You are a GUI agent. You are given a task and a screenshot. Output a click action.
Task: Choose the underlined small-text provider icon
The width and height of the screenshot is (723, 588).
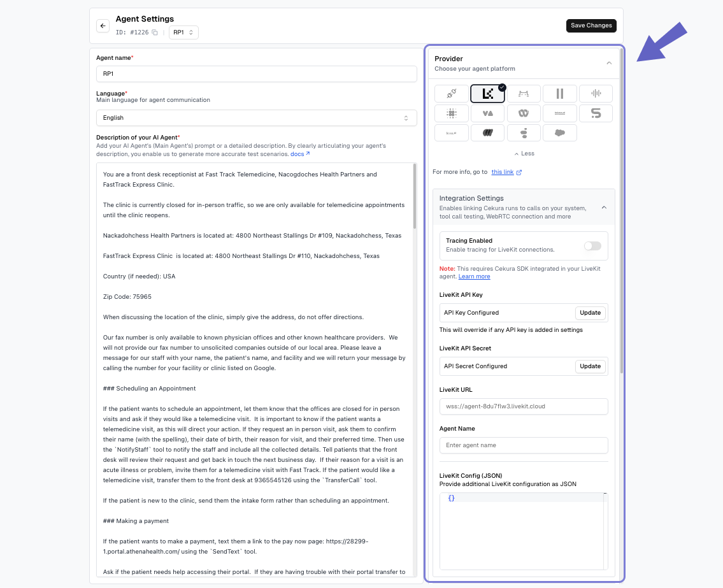(560, 113)
